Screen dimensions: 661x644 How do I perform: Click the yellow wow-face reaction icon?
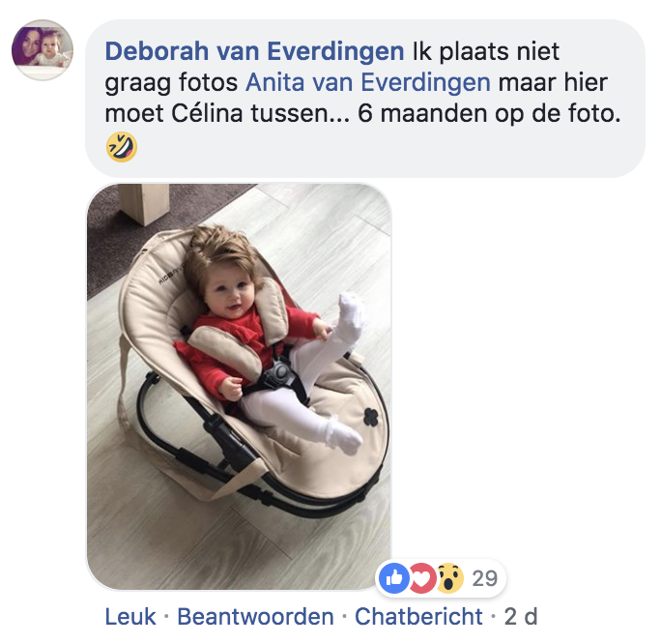coord(449,578)
